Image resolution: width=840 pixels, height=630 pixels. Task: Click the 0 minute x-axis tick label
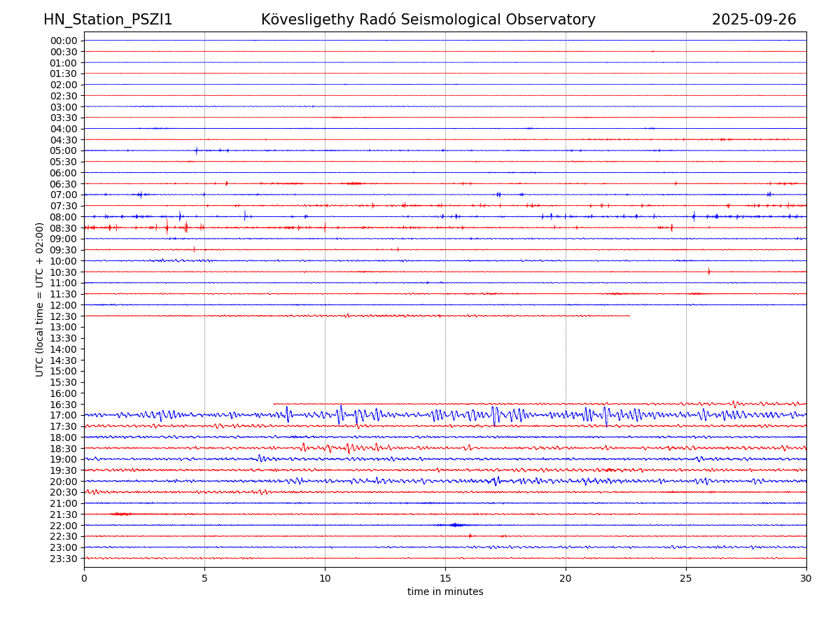coord(84,578)
